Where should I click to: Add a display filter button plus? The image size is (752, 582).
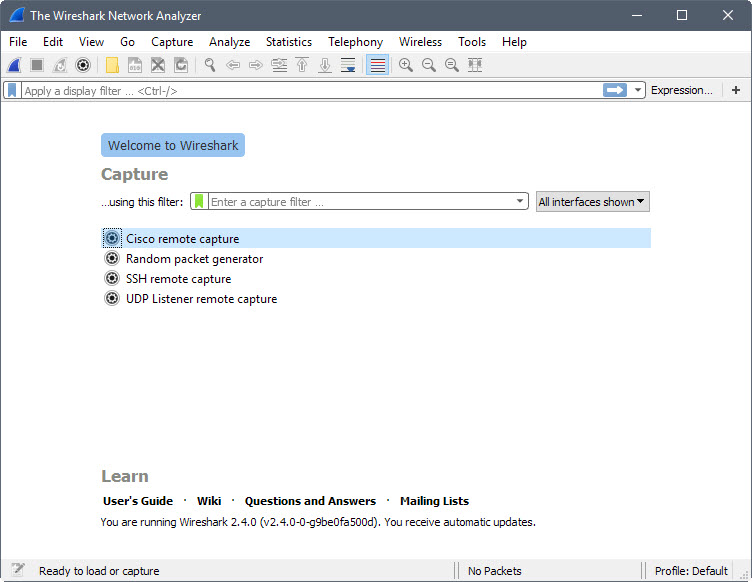(736, 90)
